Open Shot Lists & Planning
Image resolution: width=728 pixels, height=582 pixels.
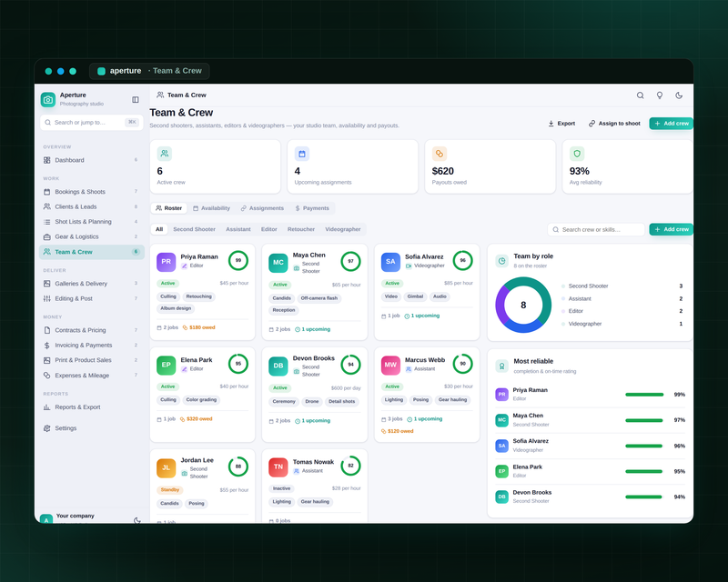(x=92, y=221)
